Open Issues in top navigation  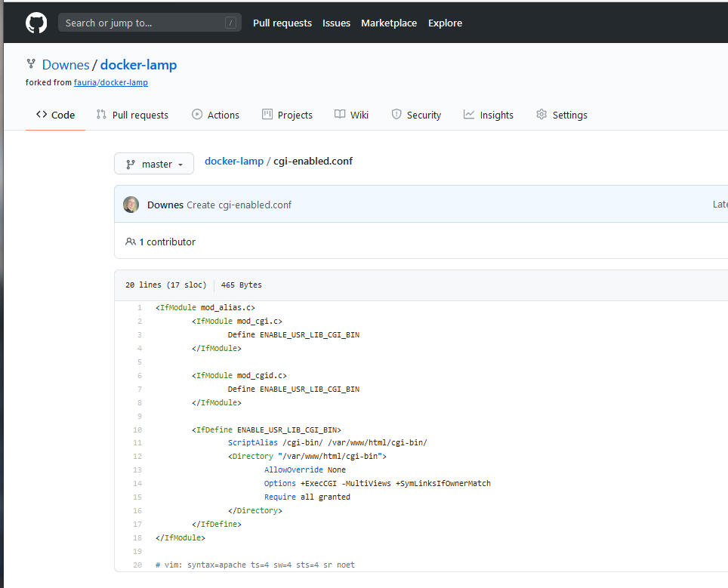point(336,23)
